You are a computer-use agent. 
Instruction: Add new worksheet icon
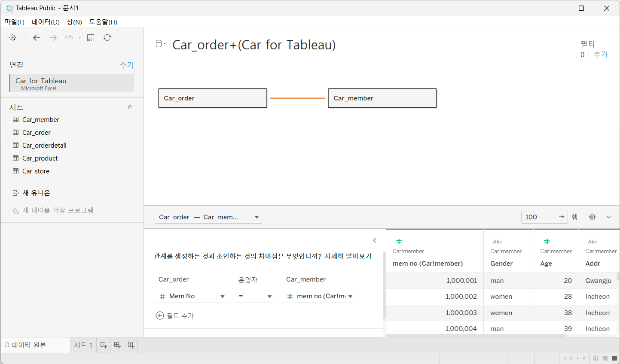[x=104, y=345]
